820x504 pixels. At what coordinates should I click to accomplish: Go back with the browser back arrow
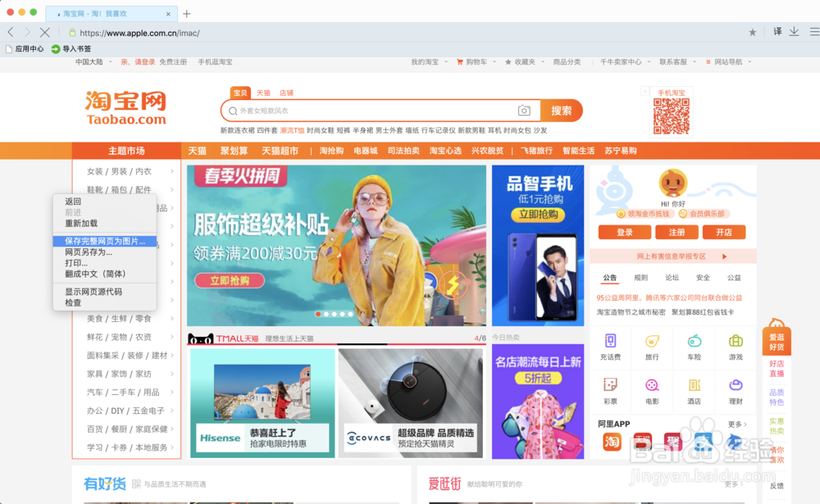pos(11,33)
